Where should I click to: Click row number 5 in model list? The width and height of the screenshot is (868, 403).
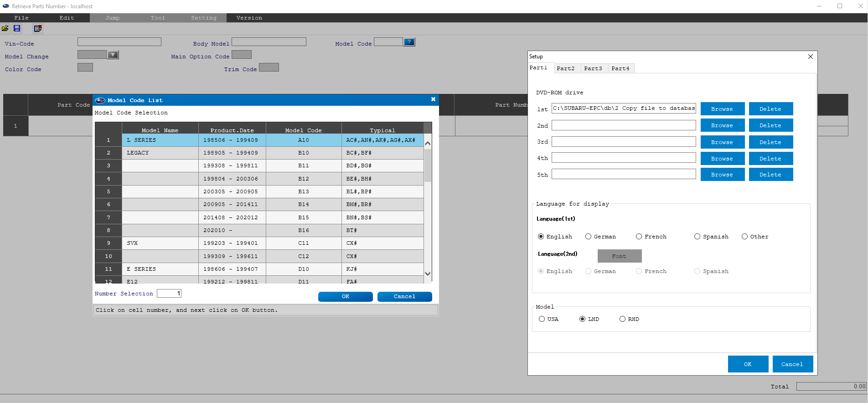tap(108, 191)
